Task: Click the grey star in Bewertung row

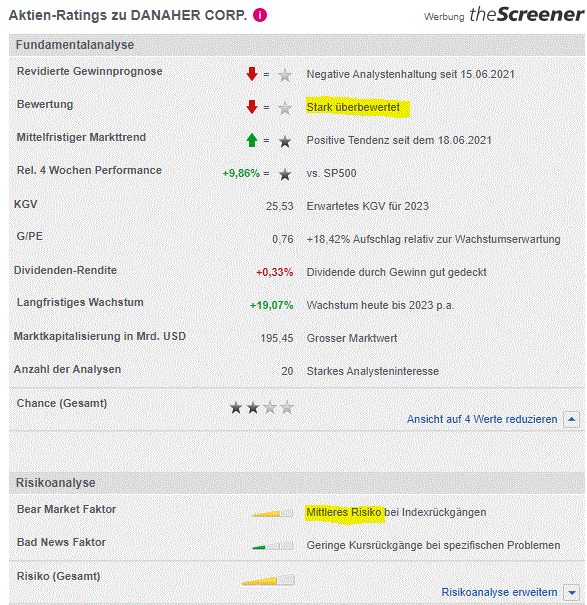Action: point(285,108)
